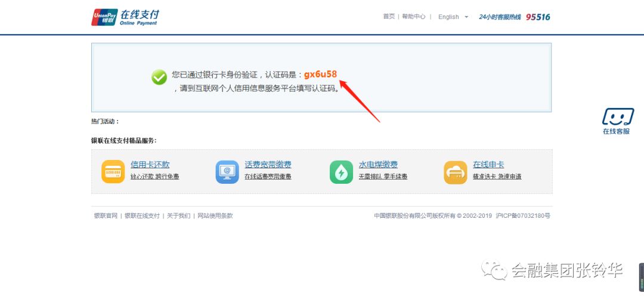Viewport: 644px width, 299px height.
Task: Click 精准选卡 急速申请 subtitle link
Action: pos(497,177)
